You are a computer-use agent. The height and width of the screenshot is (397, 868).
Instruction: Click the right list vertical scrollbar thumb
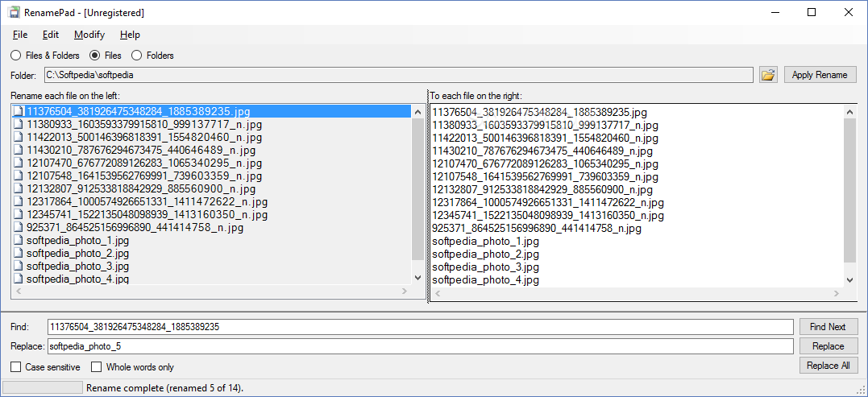[x=849, y=190]
